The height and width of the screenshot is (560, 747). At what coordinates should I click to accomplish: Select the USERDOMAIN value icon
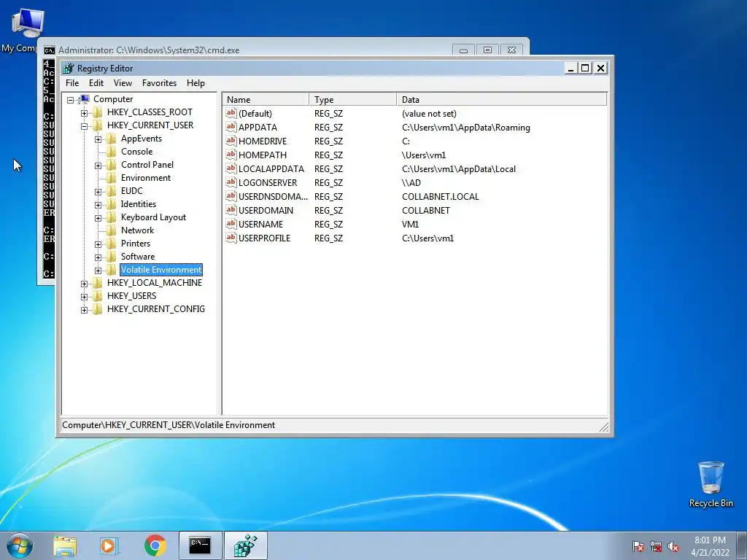tap(231, 209)
